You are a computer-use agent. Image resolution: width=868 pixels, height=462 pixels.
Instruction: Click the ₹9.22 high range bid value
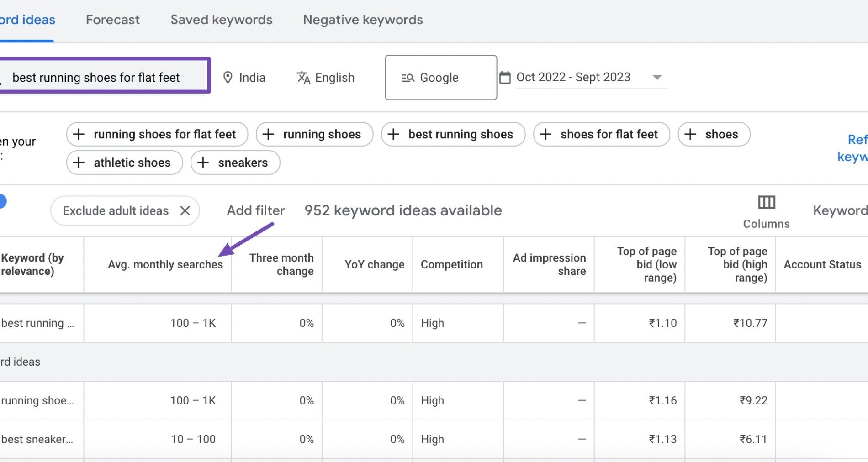pos(753,401)
